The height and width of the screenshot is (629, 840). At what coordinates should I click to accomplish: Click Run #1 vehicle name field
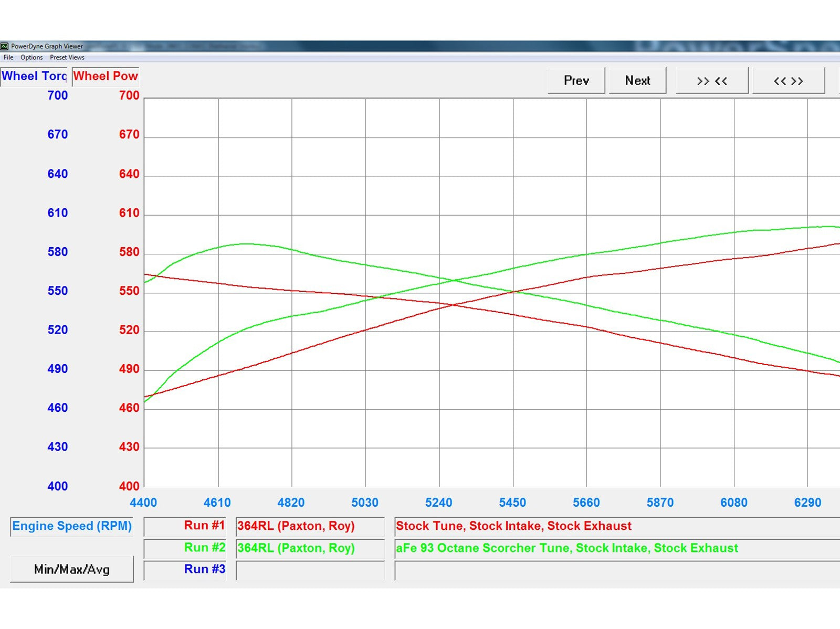tap(310, 526)
